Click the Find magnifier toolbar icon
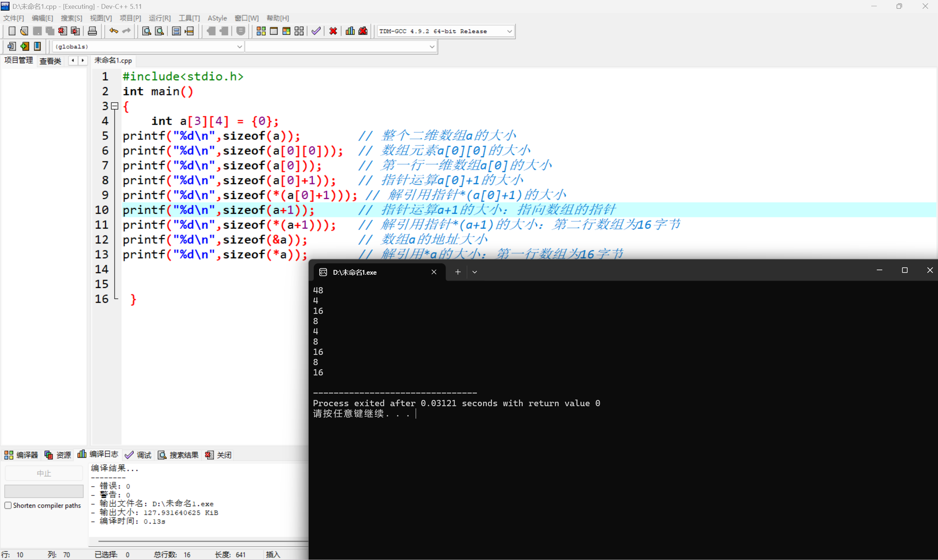This screenshot has height=560, width=938. click(147, 31)
